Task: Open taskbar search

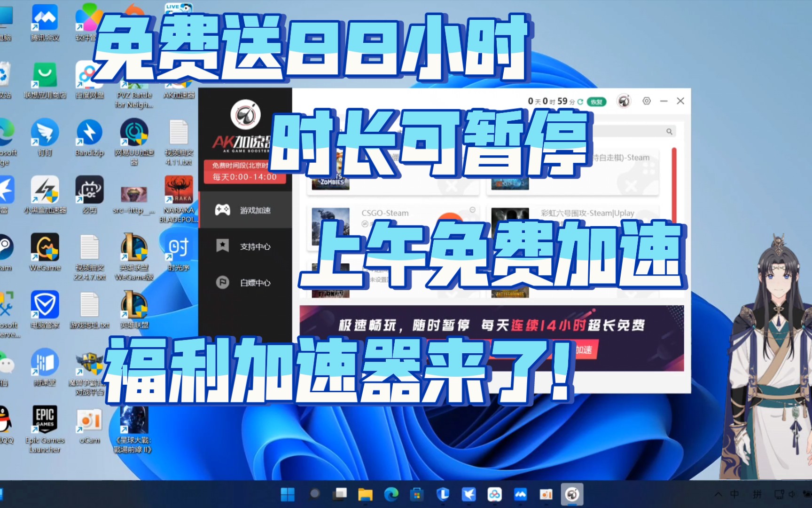Action: point(315,494)
